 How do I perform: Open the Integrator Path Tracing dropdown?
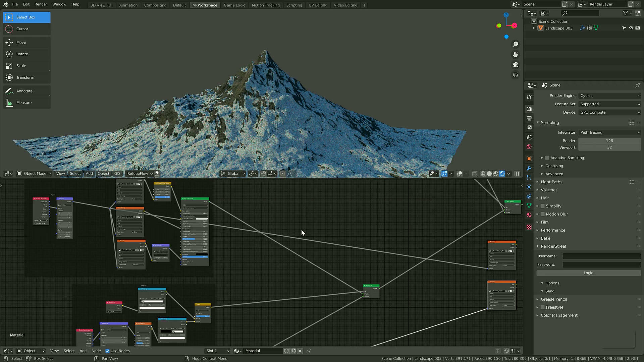point(609,132)
